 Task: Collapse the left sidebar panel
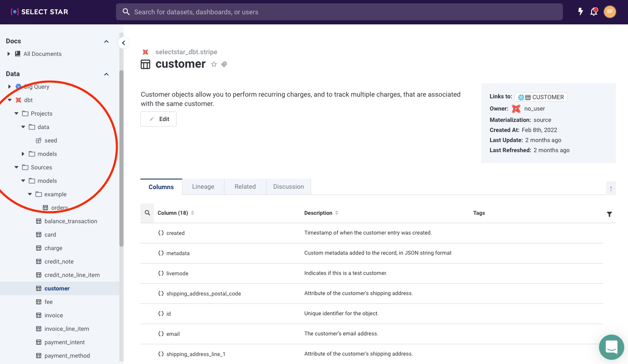[x=124, y=43]
